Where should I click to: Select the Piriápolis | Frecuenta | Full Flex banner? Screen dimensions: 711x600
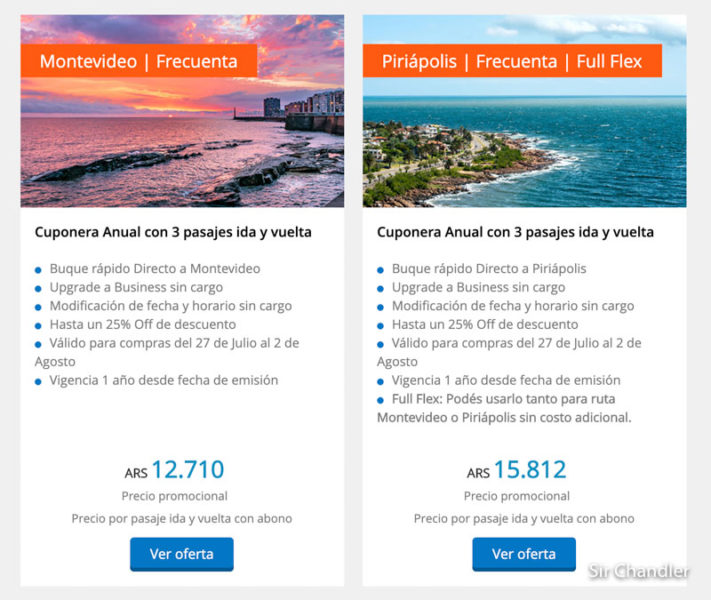click(x=512, y=61)
